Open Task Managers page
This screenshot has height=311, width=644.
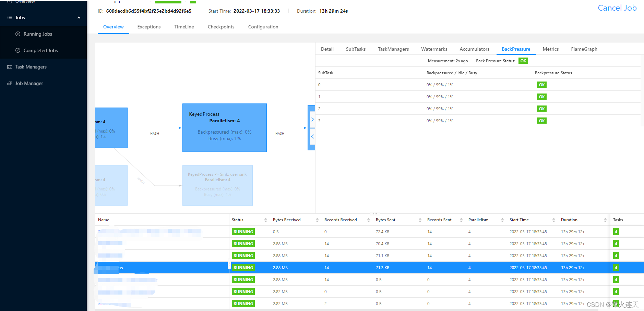[31, 67]
